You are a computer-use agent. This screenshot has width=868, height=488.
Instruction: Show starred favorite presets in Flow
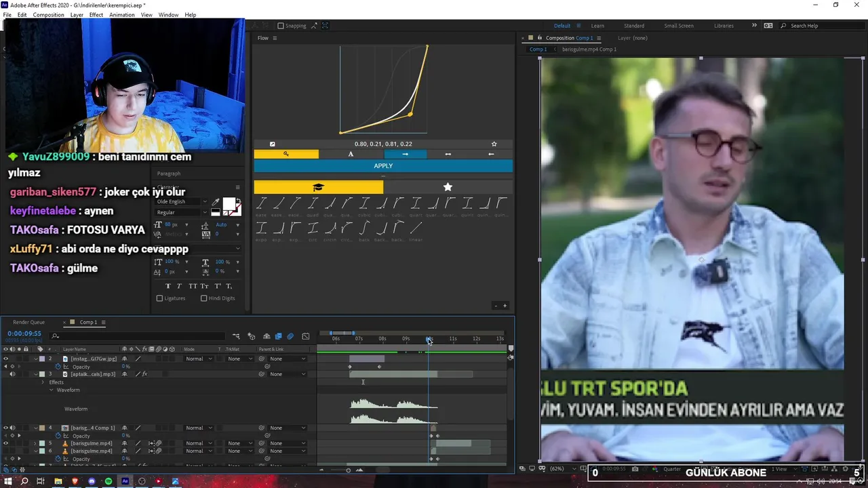tap(448, 187)
